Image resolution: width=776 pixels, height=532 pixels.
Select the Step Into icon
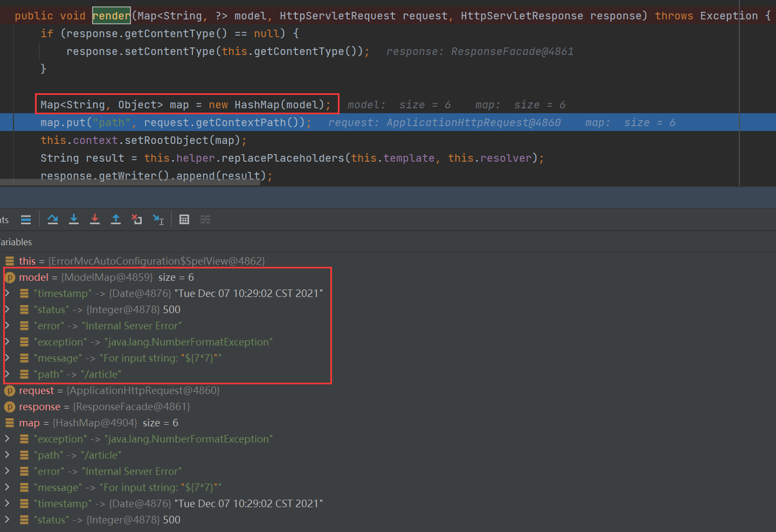pyautogui.click(x=74, y=219)
